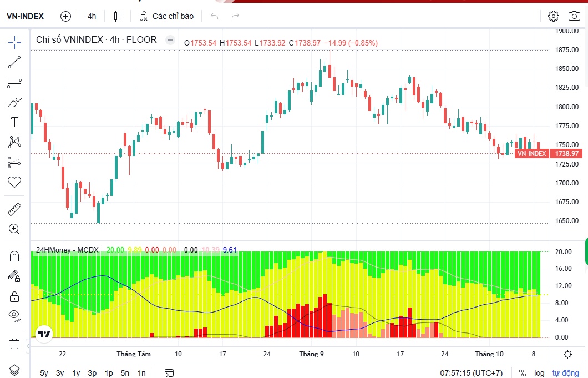Viewport: 588px width, 378px height.
Task: Select the trend line drawing tool
Action: (14, 62)
